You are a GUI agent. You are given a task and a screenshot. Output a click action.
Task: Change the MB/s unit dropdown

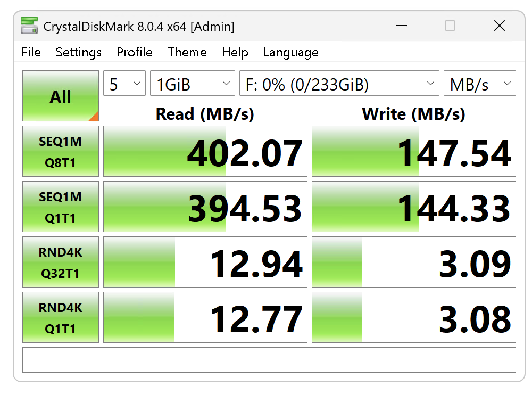479,84
